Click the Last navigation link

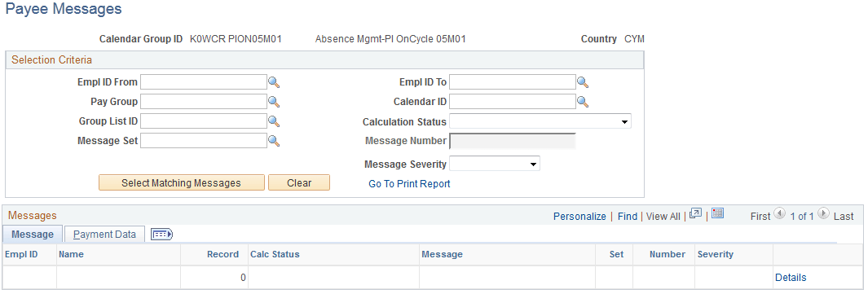tap(844, 217)
